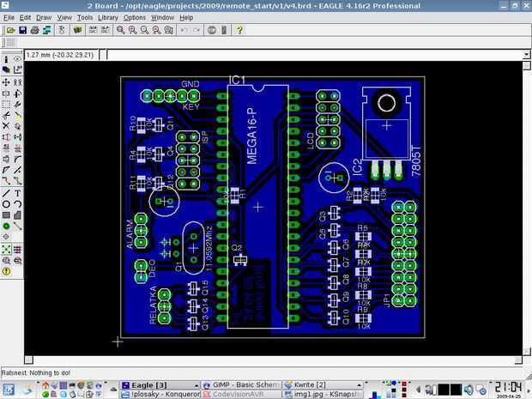The height and width of the screenshot is (399, 532).
Task: Open the Display layers tool
Action: (x=6, y=70)
